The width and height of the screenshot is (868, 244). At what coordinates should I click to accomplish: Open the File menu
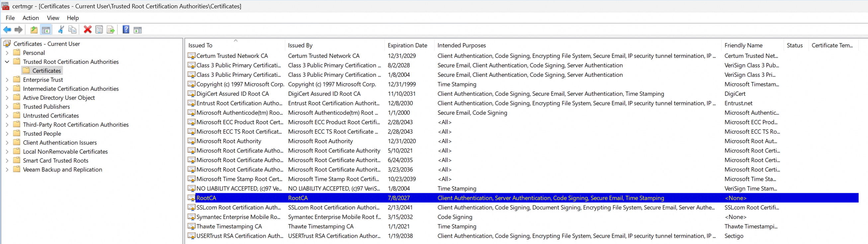coord(10,18)
